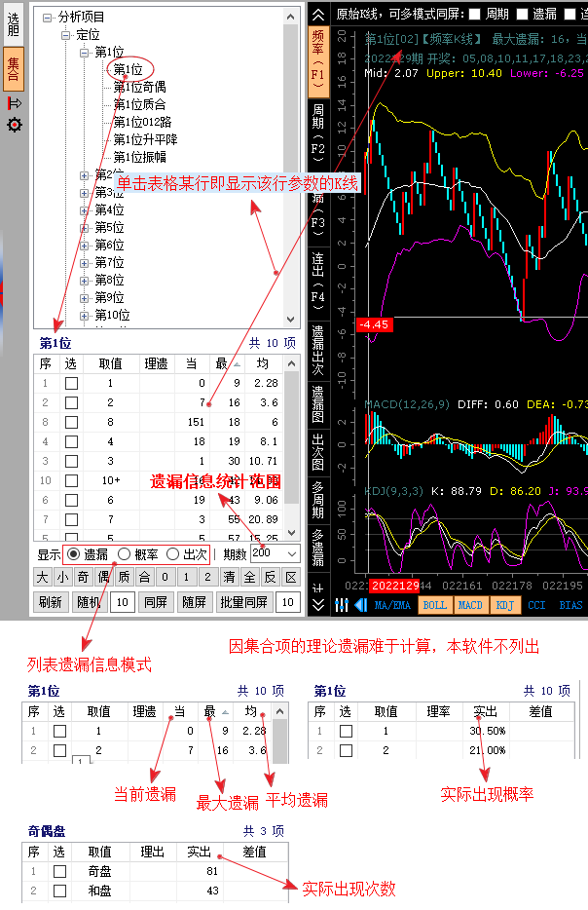Click the blue left-arrow playback icon below chart
Viewport: 588px width, 910px height.
(x=360, y=605)
